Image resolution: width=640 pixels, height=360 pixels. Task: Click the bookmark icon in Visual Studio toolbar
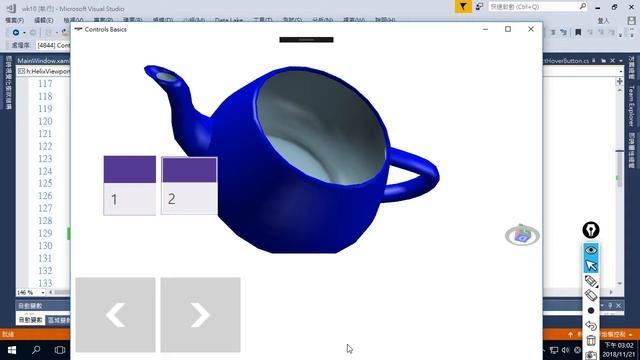point(578,32)
